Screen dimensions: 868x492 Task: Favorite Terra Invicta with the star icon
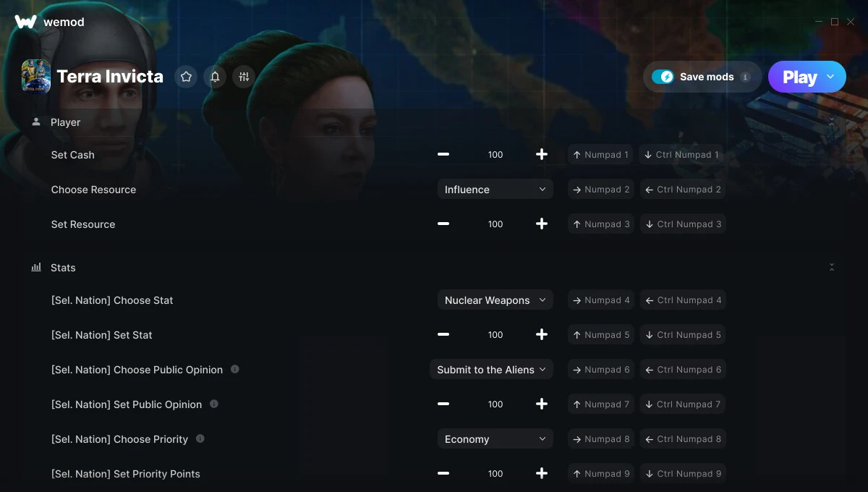(x=186, y=77)
